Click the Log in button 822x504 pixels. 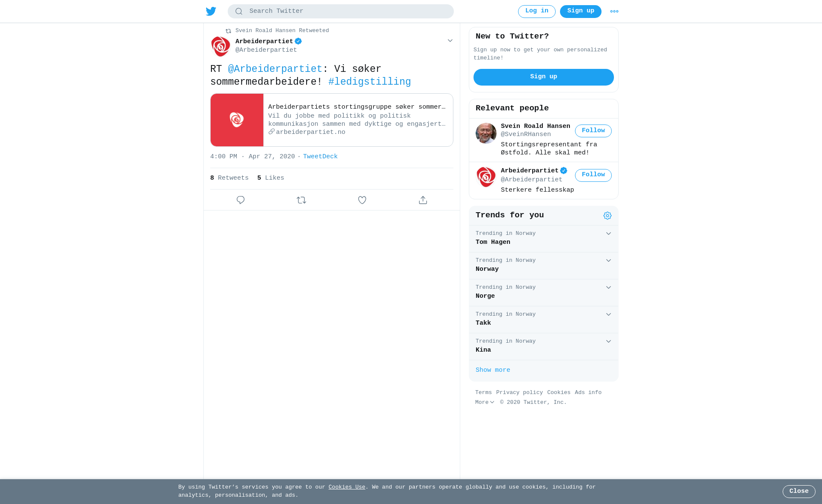click(x=537, y=12)
